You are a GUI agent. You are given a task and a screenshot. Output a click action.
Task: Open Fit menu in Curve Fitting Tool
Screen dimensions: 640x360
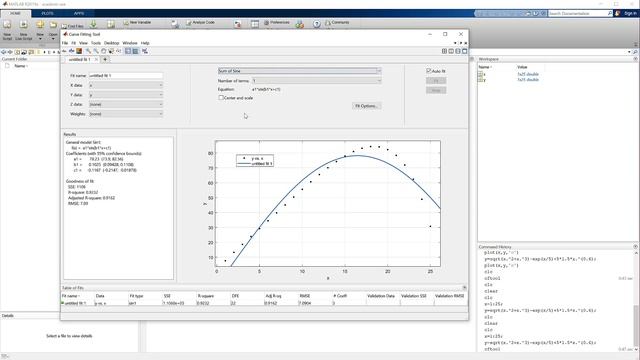point(73,43)
